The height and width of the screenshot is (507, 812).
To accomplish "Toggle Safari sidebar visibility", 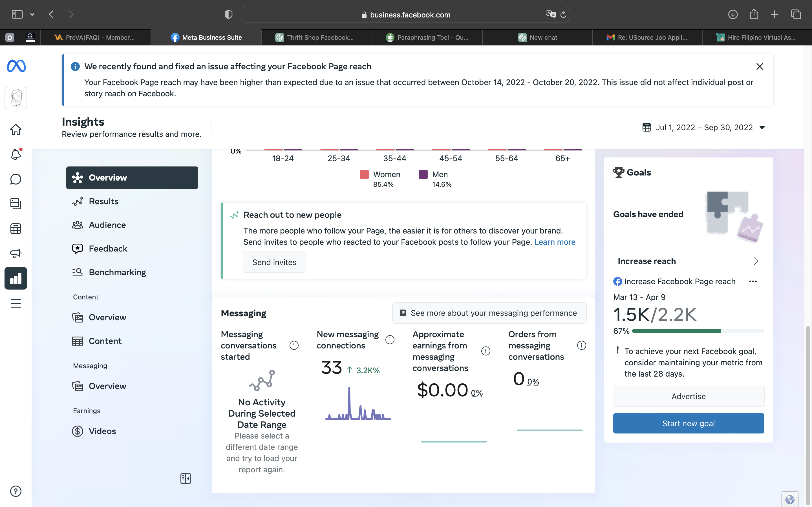I will click(17, 14).
